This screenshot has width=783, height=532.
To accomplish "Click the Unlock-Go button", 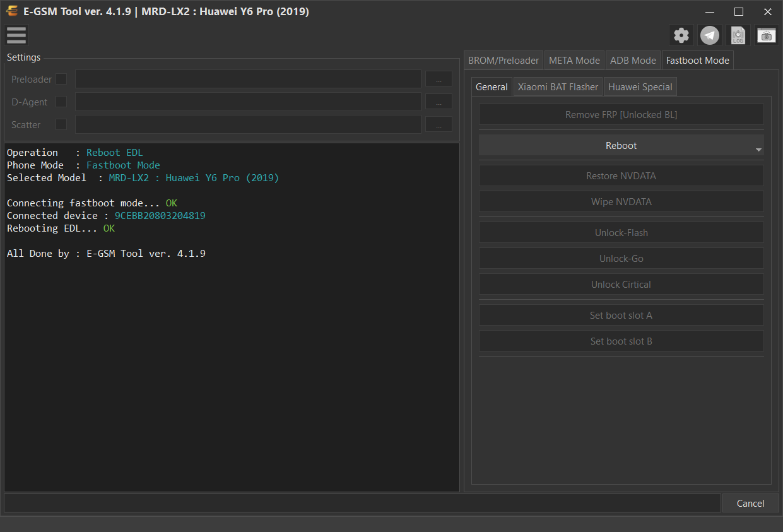I will (x=621, y=258).
